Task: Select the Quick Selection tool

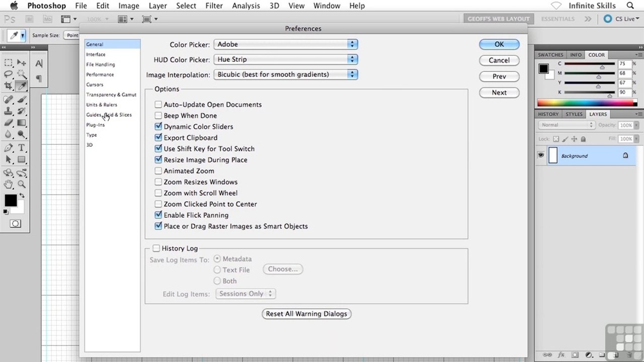Action: click(22, 74)
